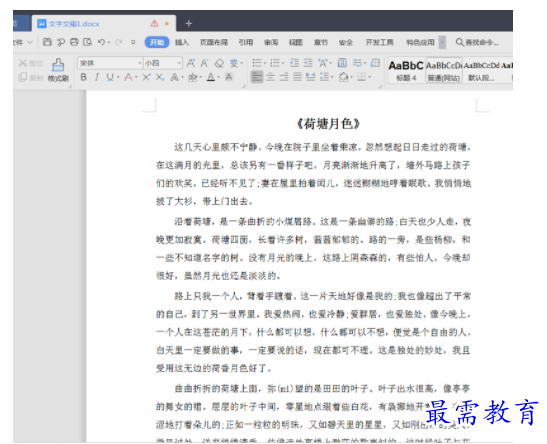
Task: Right-align the paragraph
Action: (284, 77)
